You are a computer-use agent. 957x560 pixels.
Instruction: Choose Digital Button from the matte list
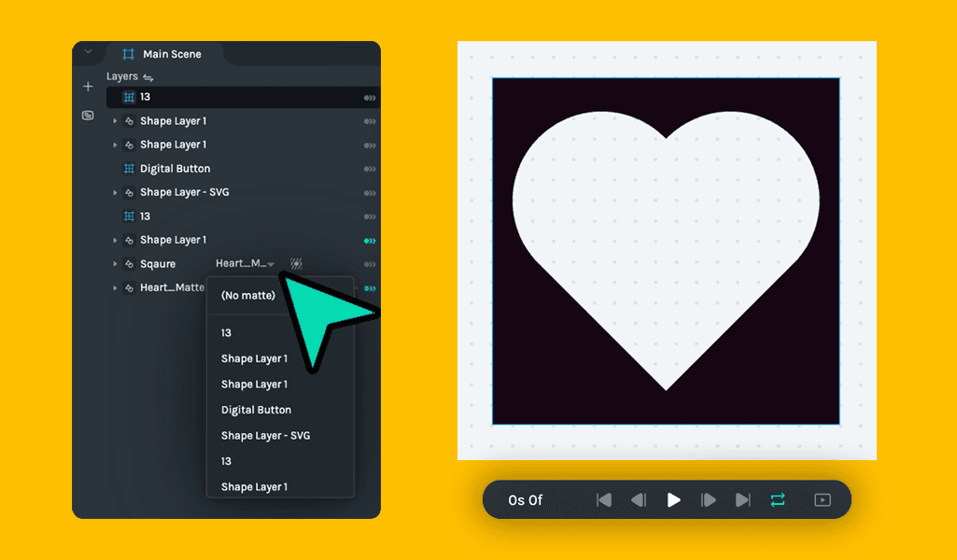pyautogui.click(x=255, y=409)
